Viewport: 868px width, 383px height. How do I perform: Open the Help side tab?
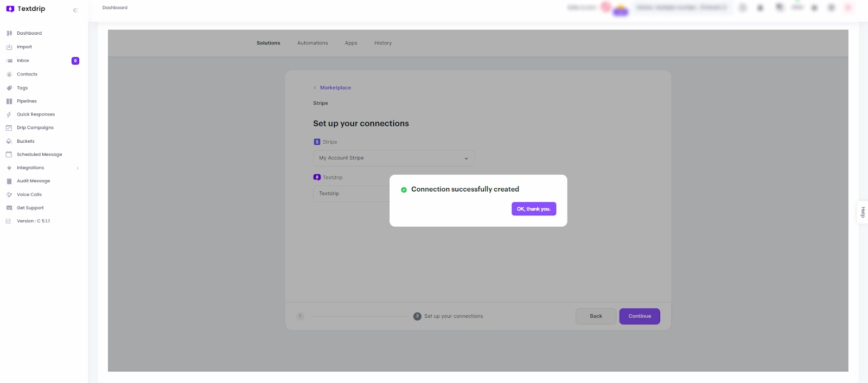tap(863, 212)
